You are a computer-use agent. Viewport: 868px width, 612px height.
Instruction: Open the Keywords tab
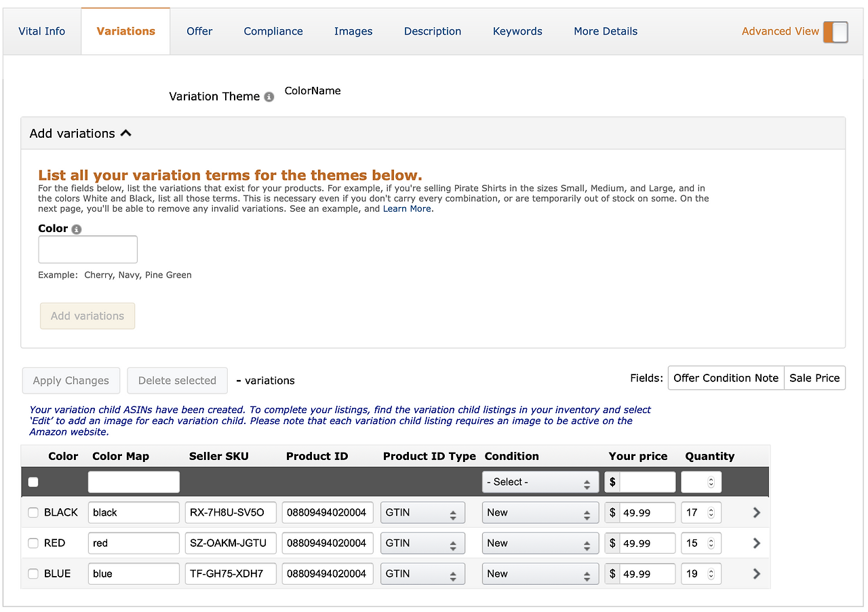(x=517, y=31)
